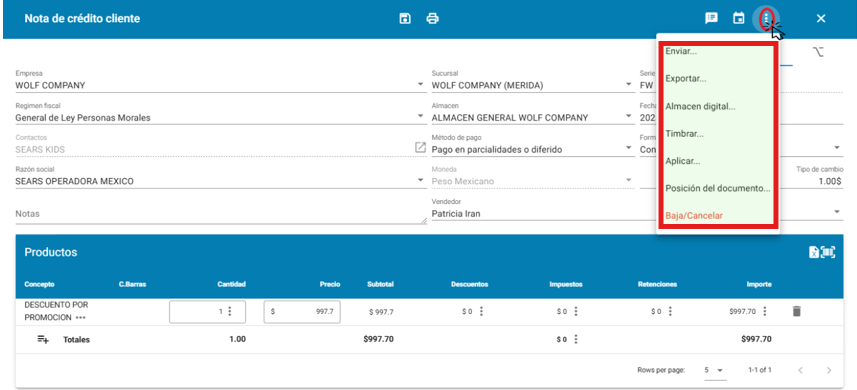857x390 pixels.
Task: Open Descuentos three-dot options in product row
Action: point(481,311)
